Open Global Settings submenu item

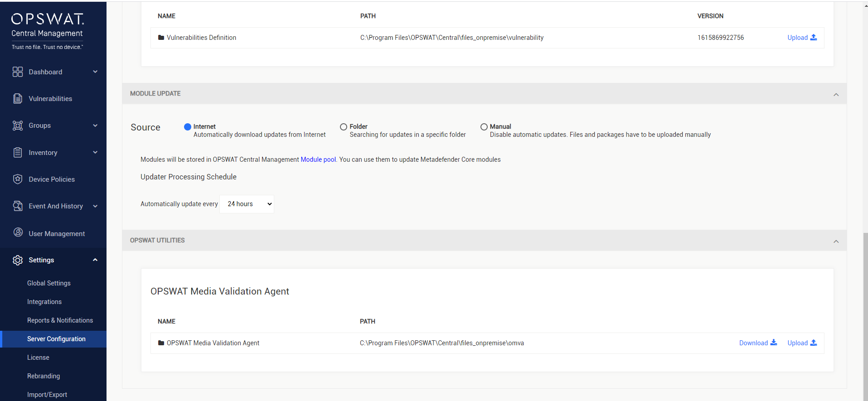[49, 283]
